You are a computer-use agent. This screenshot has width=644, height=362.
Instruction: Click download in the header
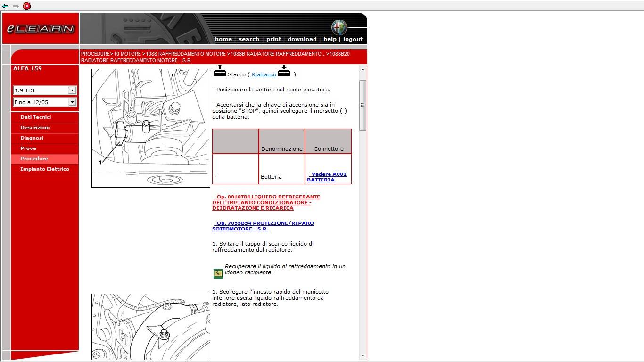[302, 39]
